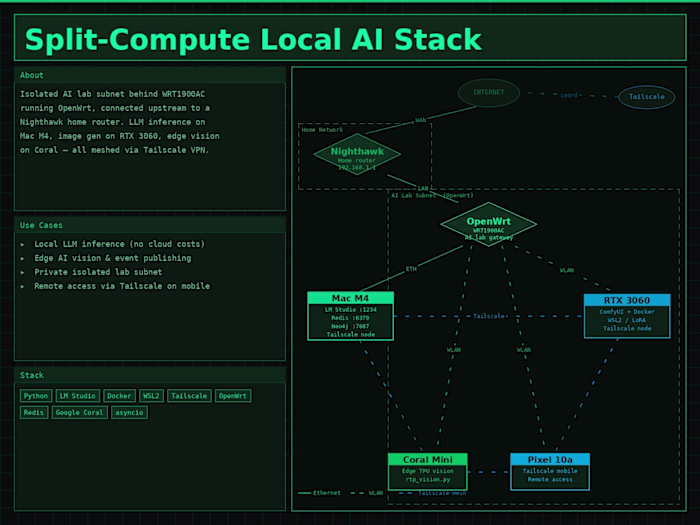Click 'Tailscale mobile' in Pixel 10a box
700x525 pixels.
pos(550,471)
